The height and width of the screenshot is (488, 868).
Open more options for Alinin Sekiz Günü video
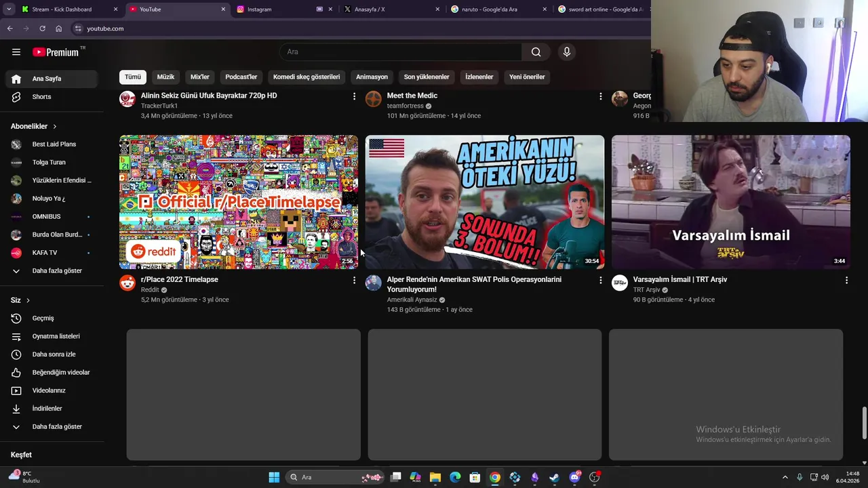[x=354, y=96]
